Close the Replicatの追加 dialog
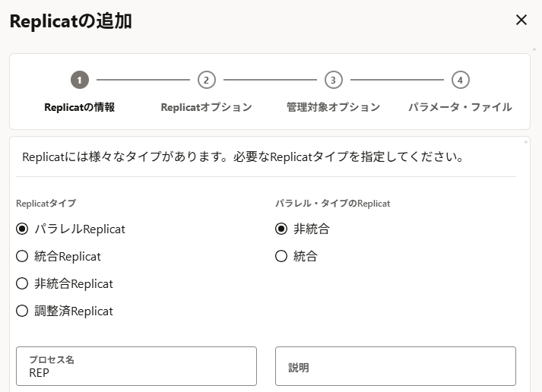 (521, 21)
